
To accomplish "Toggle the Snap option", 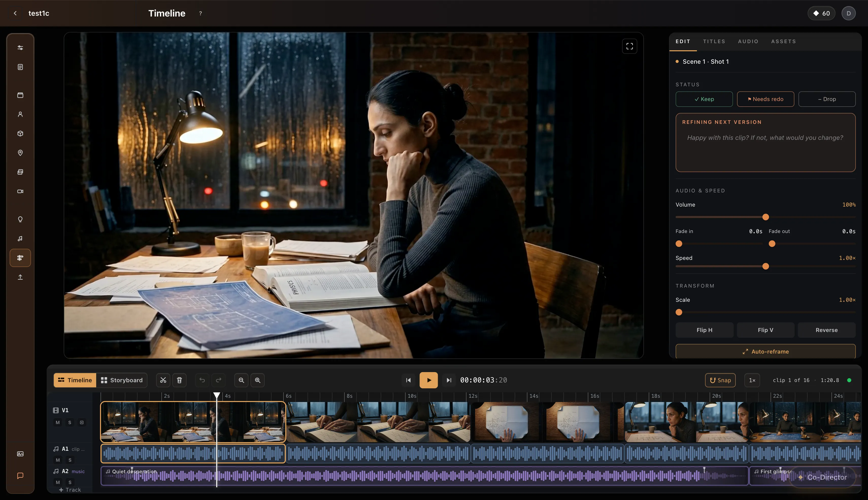I will pyautogui.click(x=720, y=380).
